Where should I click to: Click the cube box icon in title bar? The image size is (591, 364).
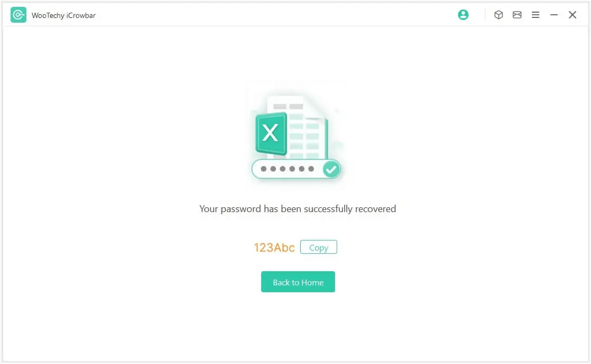tap(498, 15)
